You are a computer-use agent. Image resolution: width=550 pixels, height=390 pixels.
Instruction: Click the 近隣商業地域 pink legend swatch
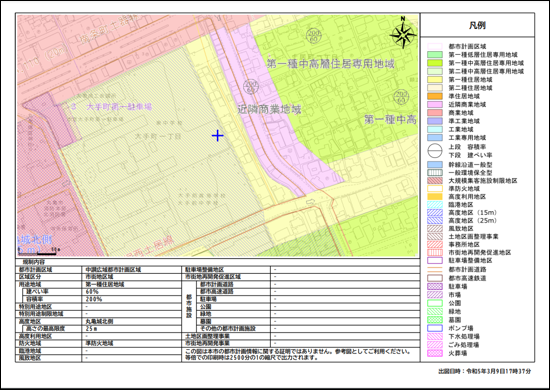[x=435, y=104]
